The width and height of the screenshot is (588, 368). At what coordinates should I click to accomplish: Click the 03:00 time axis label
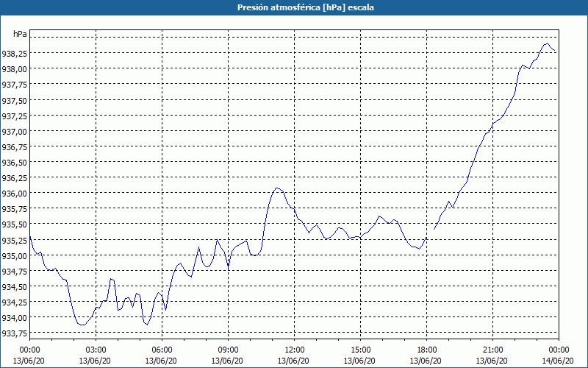click(x=96, y=350)
